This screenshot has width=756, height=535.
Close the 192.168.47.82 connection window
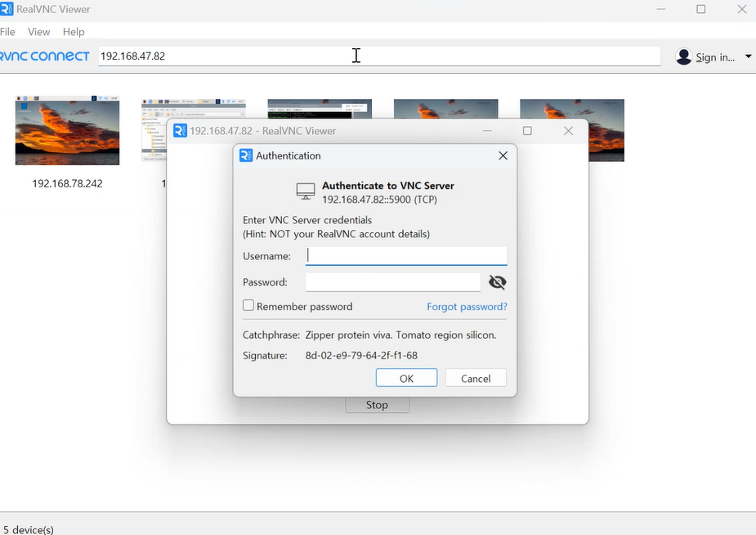[569, 131]
